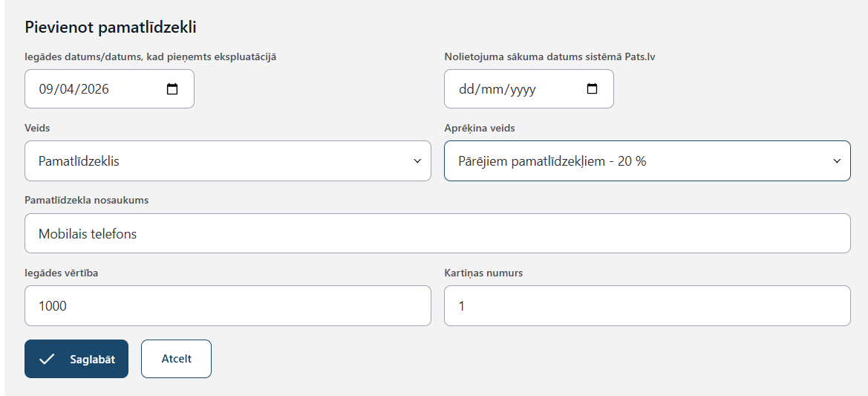868x396 pixels.
Task: Expand the Veids dropdown chevron
Action: pos(417,161)
